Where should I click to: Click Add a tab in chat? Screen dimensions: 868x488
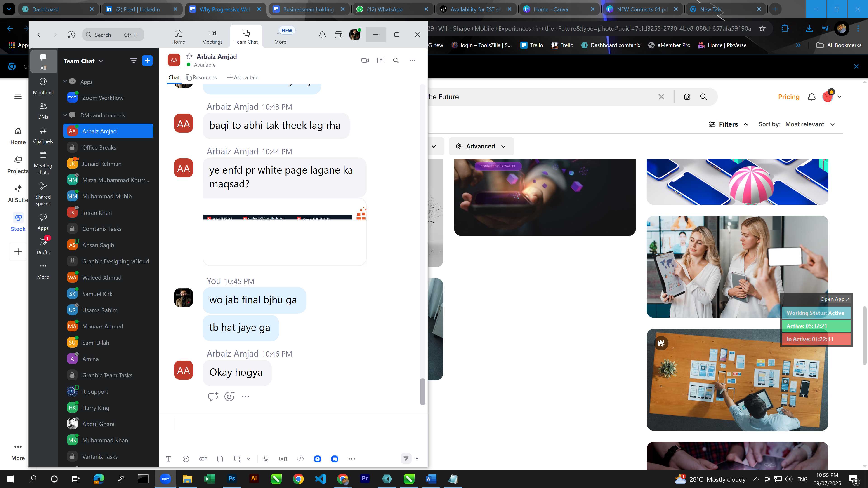(x=242, y=77)
